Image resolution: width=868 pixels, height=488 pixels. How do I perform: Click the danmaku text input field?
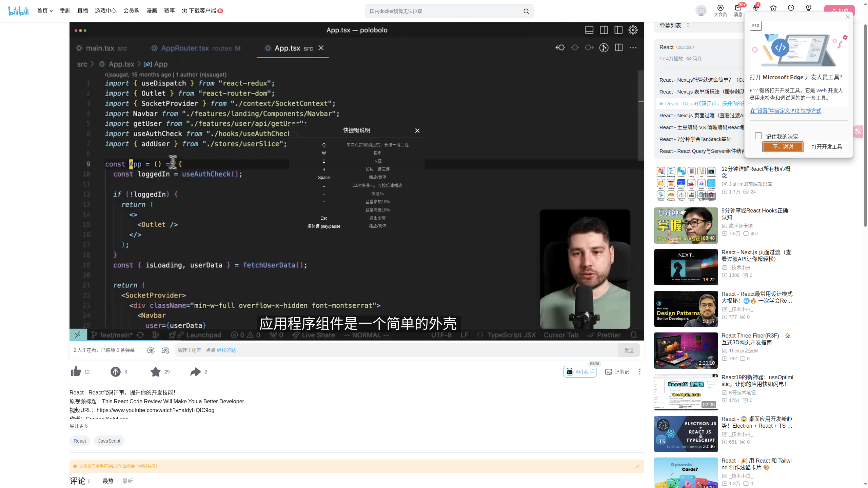[x=397, y=350]
